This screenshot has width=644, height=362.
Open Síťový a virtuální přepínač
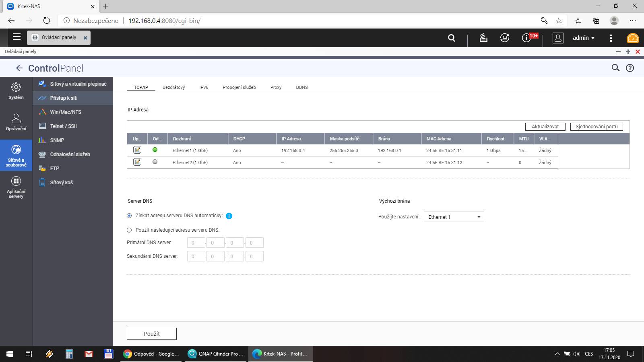pos(72,84)
